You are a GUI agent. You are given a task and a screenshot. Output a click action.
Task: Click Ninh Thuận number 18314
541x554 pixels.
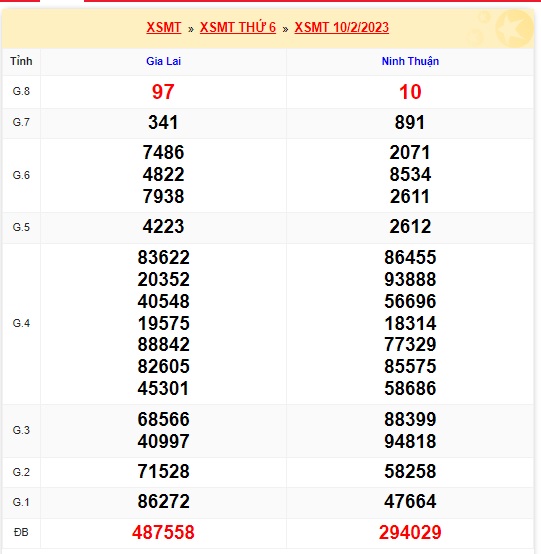point(410,323)
